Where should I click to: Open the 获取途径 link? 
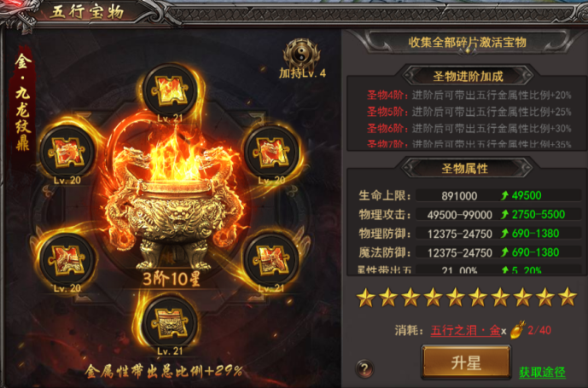point(542,372)
